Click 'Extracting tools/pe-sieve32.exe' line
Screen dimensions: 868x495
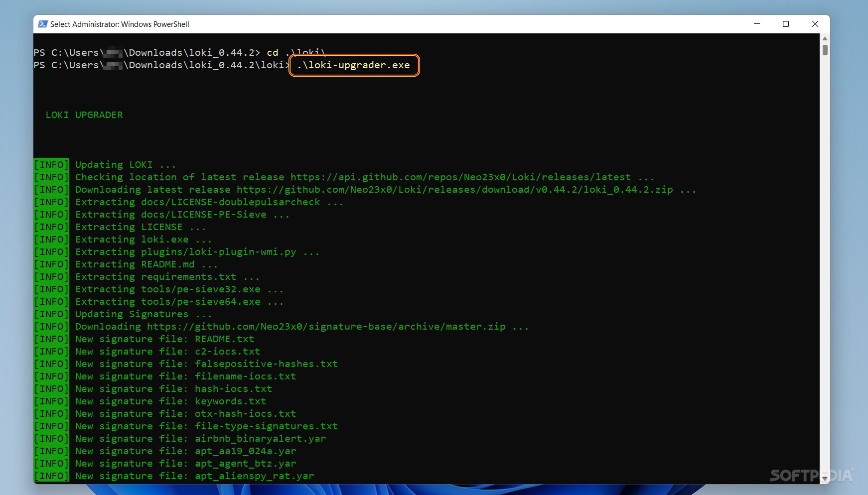tap(179, 289)
